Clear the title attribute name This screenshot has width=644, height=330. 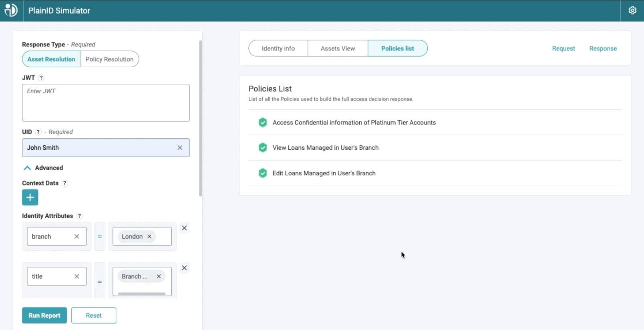click(76, 276)
